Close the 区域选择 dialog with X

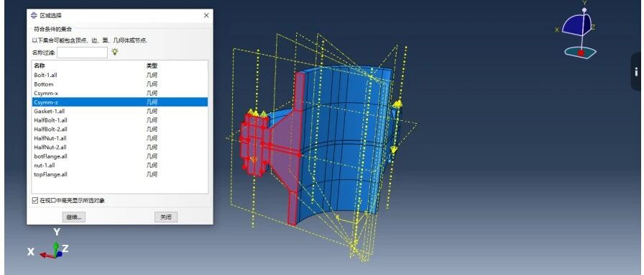click(x=206, y=15)
